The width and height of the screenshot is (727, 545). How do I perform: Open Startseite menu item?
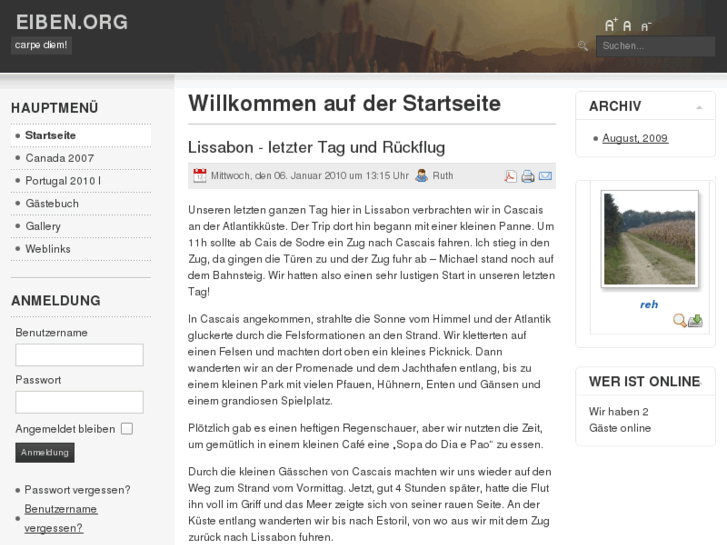81,135
